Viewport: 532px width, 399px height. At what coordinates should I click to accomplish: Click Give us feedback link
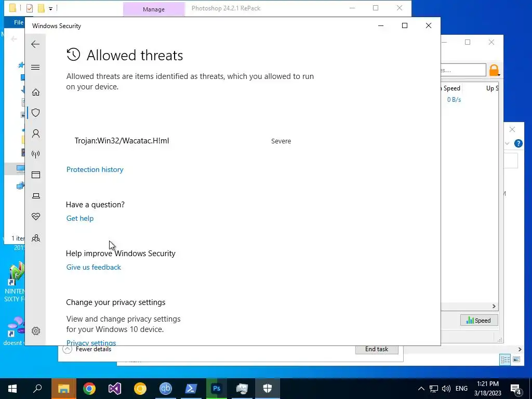click(x=94, y=268)
